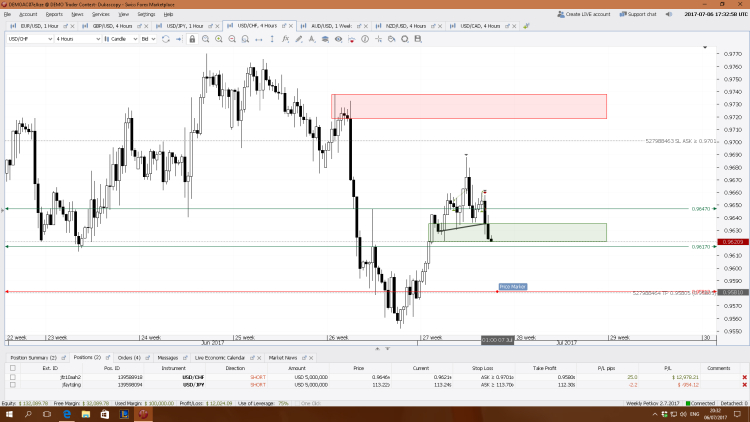The height and width of the screenshot is (422, 750).
Task: Tick the checkbox for USD/JPY position row
Action: coord(13,385)
